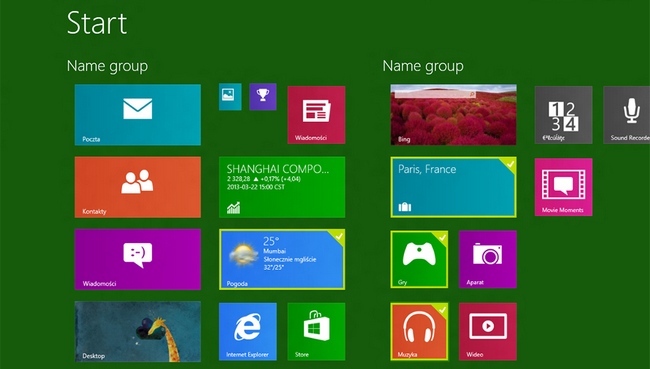
Task: Open the Aparat camera tile
Action: click(x=488, y=259)
